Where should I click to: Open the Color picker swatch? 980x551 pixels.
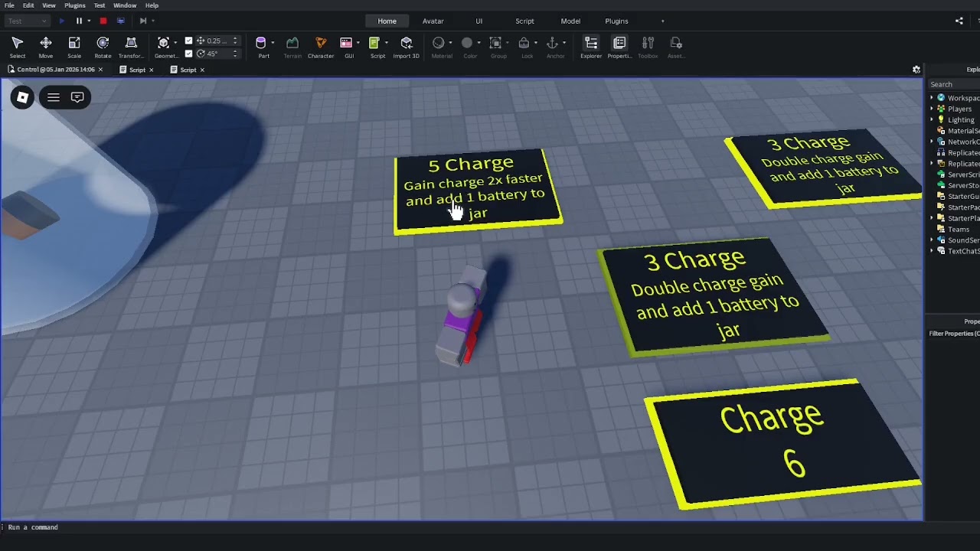point(467,43)
